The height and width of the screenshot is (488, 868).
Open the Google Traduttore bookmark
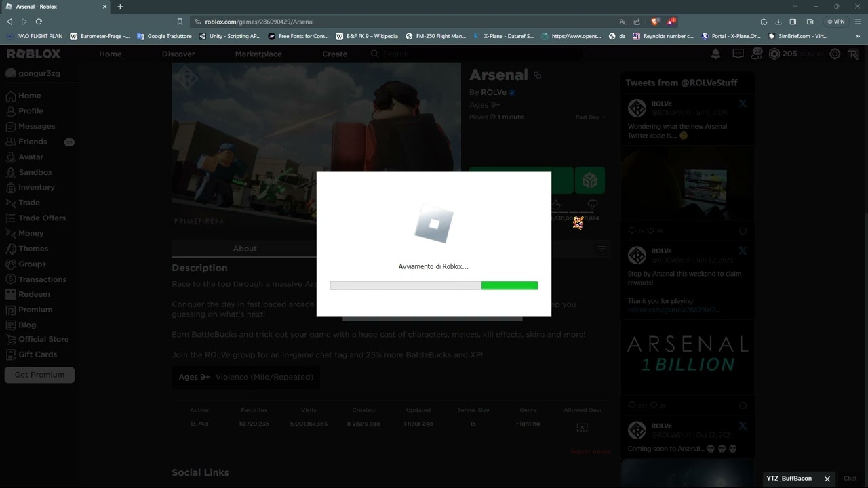pos(165,36)
